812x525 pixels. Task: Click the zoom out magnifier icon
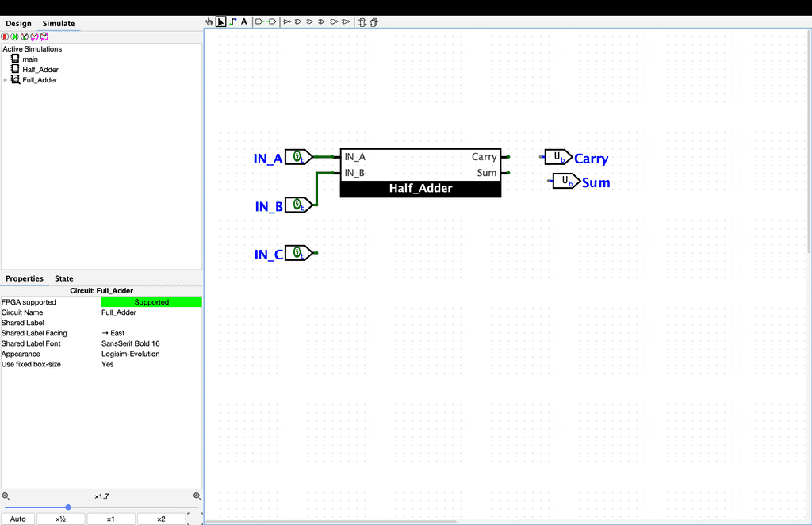[6, 496]
